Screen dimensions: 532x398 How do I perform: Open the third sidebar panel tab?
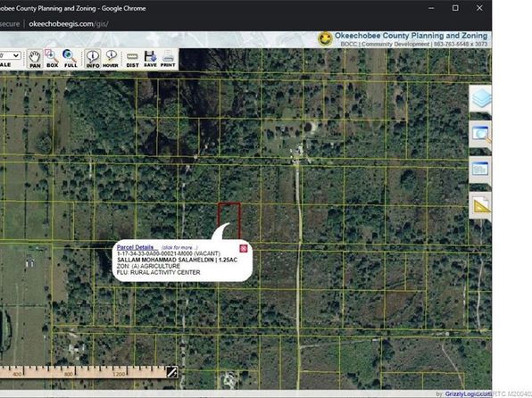point(480,170)
